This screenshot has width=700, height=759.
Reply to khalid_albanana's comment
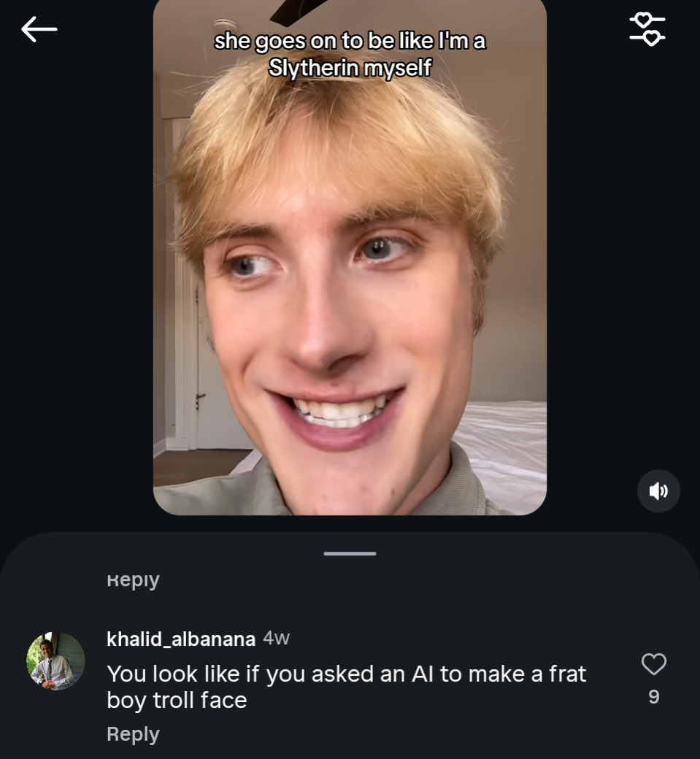pyautogui.click(x=133, y=734)
